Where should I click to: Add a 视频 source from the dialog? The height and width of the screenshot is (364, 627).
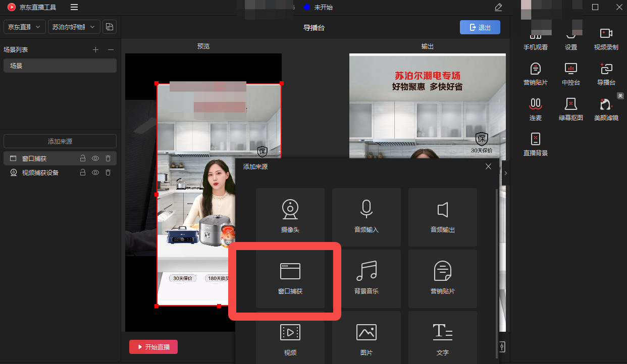(x=290, y=337)
